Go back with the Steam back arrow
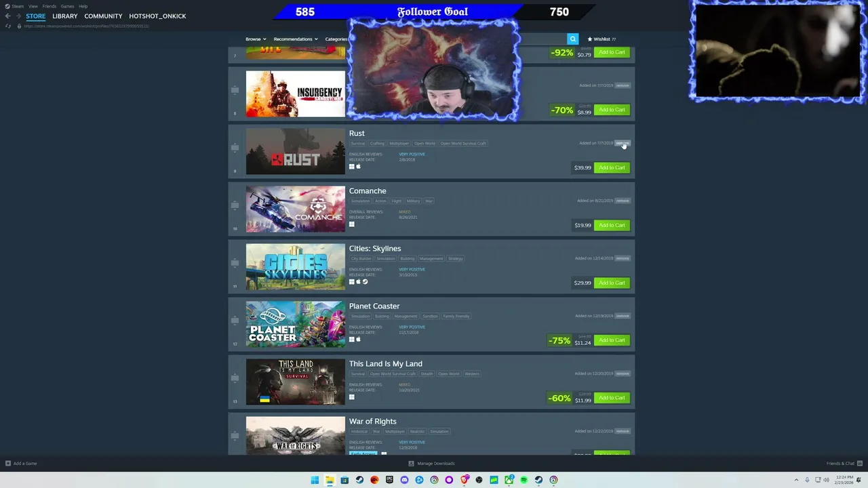868x488 pixels. tap(7, 16)
